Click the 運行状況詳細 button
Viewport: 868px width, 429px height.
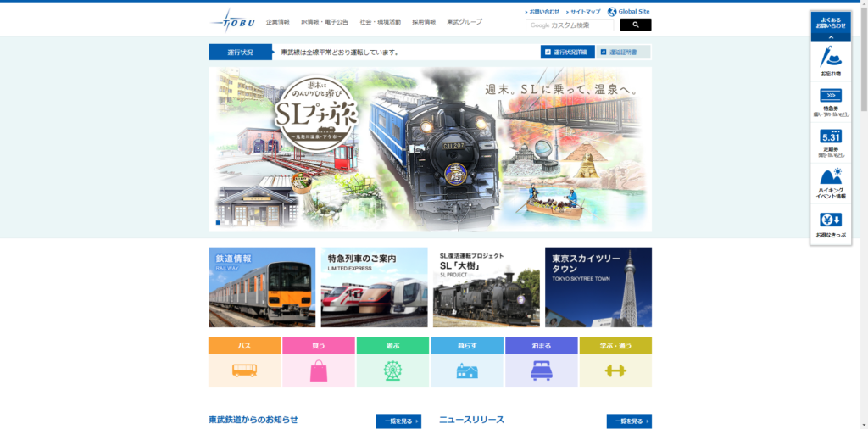(x=567, y=52)
